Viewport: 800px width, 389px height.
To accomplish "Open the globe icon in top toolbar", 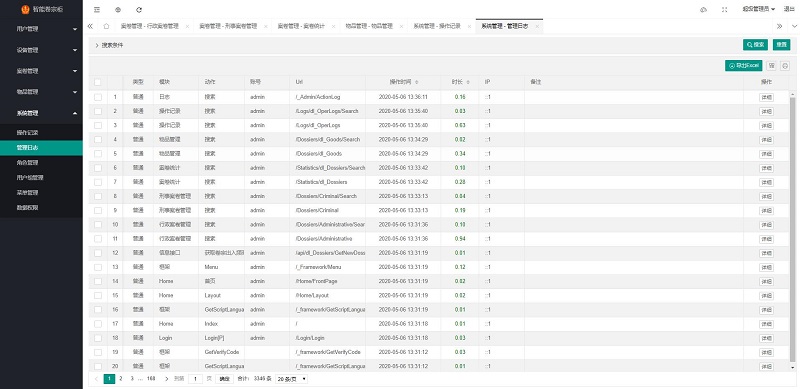I will (118, 10).
